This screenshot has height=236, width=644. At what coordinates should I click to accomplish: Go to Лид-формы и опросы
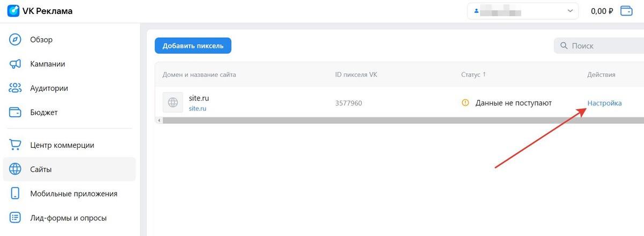click(69, 218)
